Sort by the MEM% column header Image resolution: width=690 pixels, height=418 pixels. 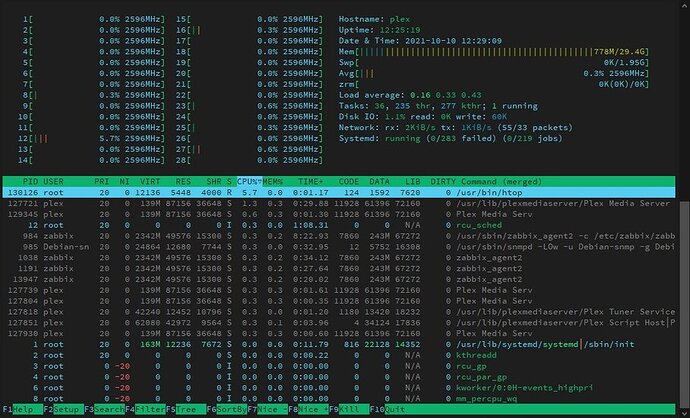273,181
